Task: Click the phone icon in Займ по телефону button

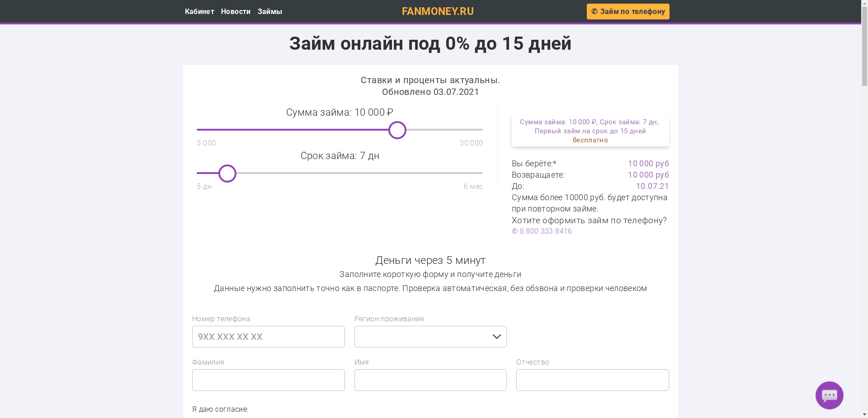Action: pyautogui.click(x=594, y=11)
